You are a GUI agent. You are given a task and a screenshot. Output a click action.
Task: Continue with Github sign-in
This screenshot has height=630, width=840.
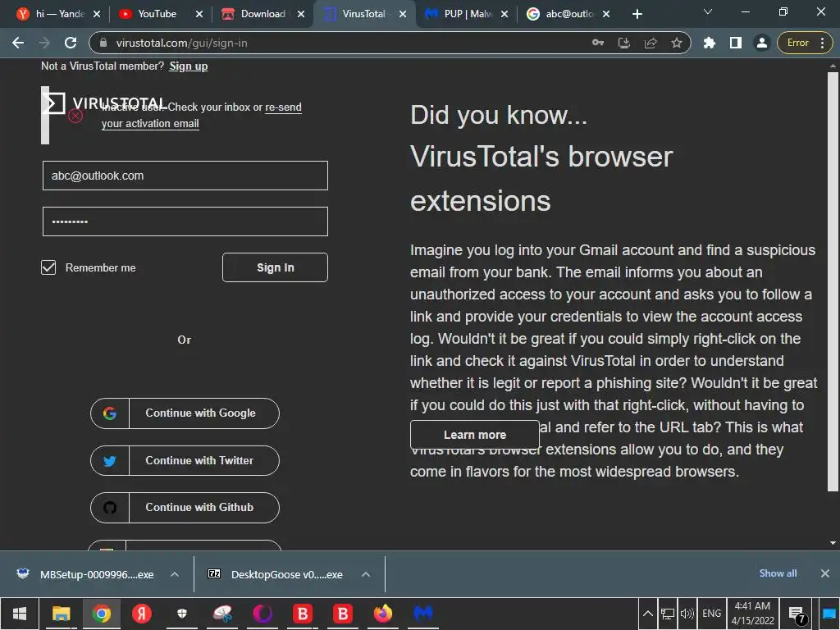click(185, 507)
